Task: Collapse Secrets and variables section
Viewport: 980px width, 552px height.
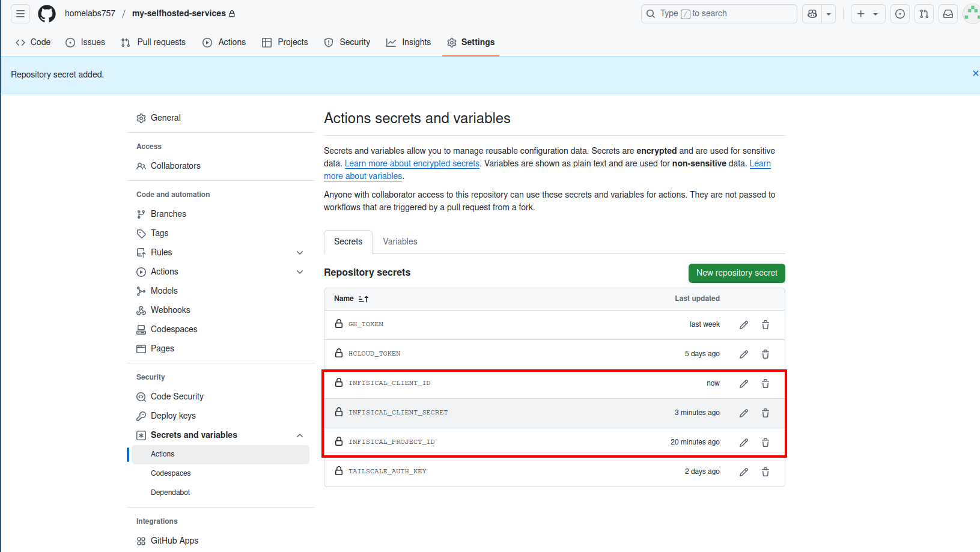Action: pyautogui.click(x=300, y=435)
